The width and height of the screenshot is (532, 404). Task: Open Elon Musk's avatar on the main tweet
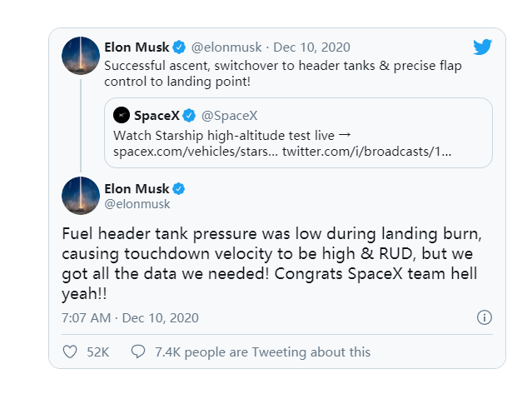pos(81,196)
